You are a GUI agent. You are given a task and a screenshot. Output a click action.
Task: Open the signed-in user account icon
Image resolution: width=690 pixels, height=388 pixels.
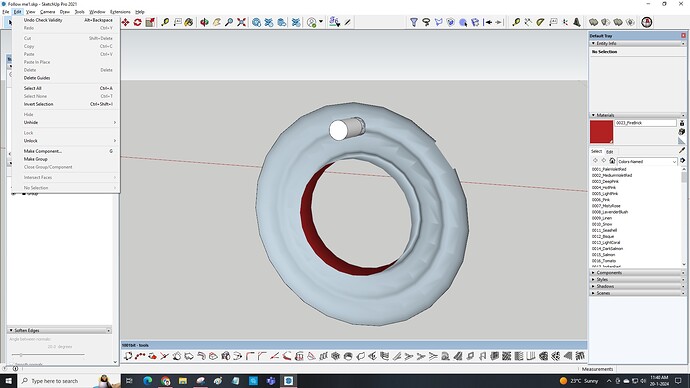[x=312, y=22]
